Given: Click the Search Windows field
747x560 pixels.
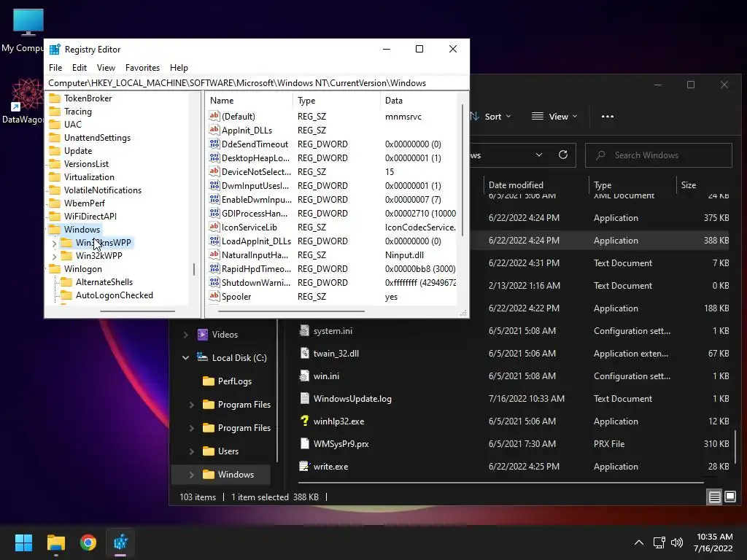Looking at the screenshot, I should [x=659, y=155].
